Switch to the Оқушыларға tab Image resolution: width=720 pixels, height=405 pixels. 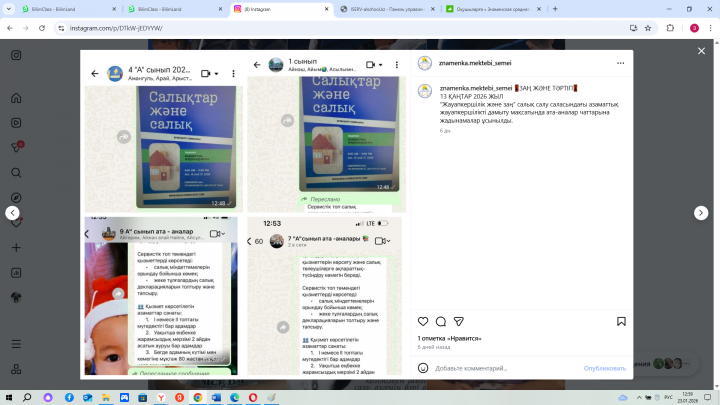[x=491, y=9]
